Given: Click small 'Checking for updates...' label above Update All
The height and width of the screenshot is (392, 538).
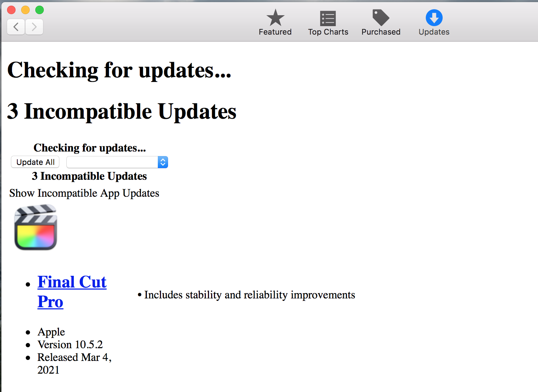Looking at the screenshot, I should pyautogui.click(x=90, y=148).
